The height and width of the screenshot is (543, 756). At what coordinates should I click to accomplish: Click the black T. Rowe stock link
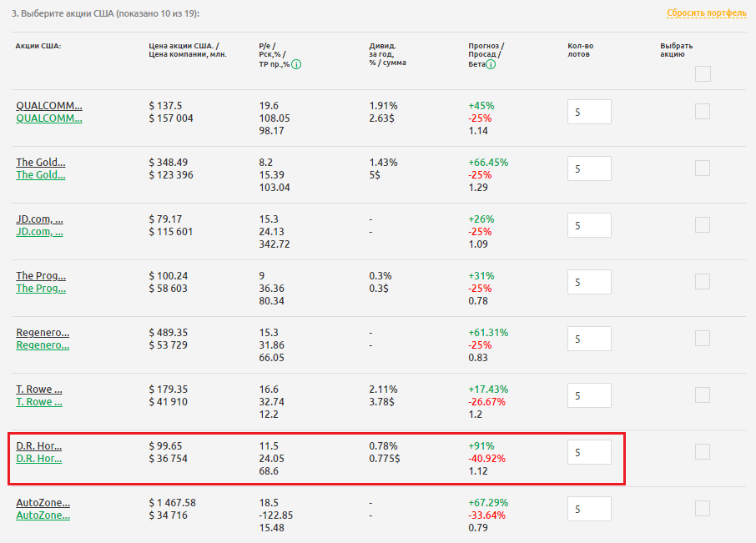[x=39, y=390]
